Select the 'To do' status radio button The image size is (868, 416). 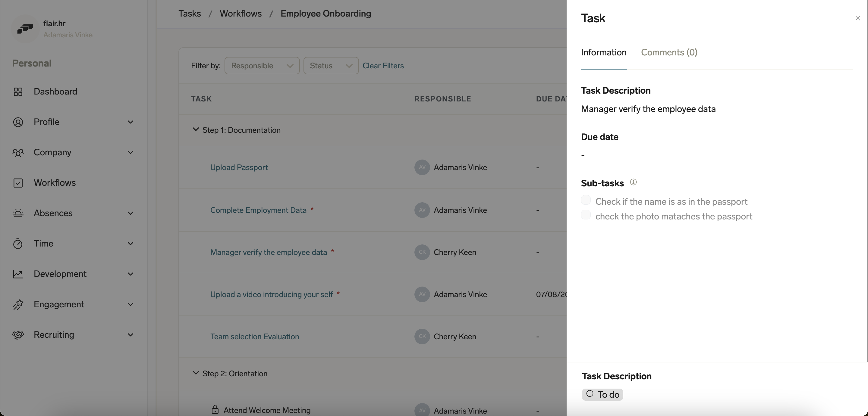(x=590, y=394)
